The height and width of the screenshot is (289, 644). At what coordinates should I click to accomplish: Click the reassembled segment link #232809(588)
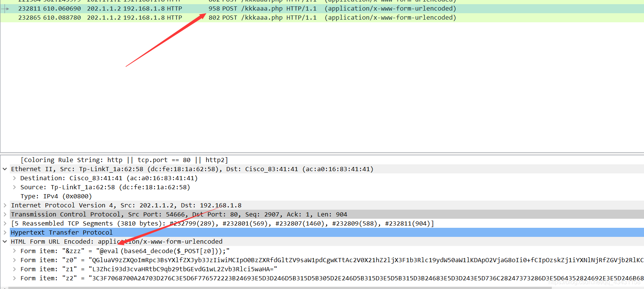[x=355, y=223]
